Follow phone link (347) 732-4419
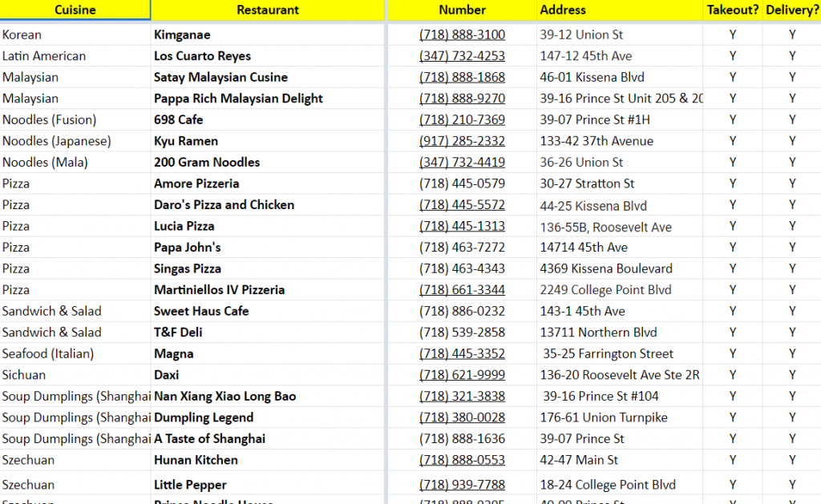 click(x=462, y=162)
